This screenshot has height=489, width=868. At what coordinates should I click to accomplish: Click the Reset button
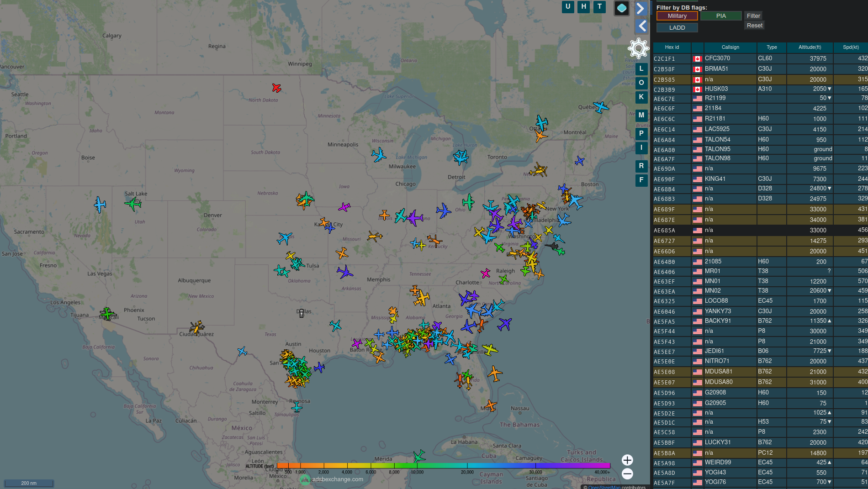point(755,26)
